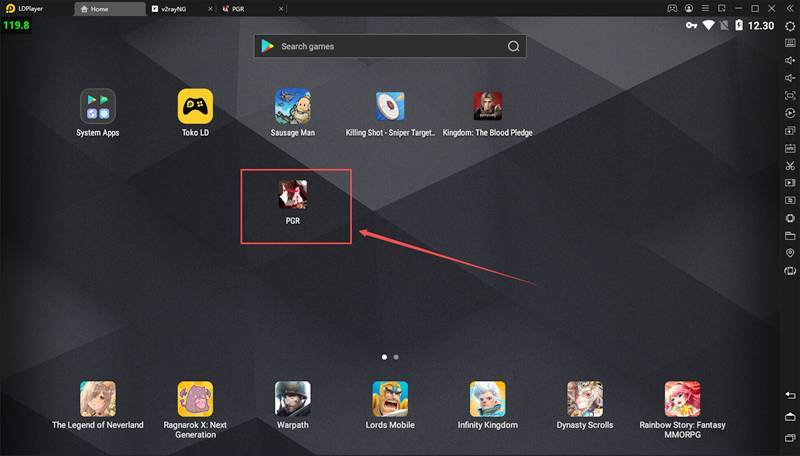Toggle fullscreen from the sidebar
Image resolution: width=800 pixels, height=456 pixels.
pos(790,95)
